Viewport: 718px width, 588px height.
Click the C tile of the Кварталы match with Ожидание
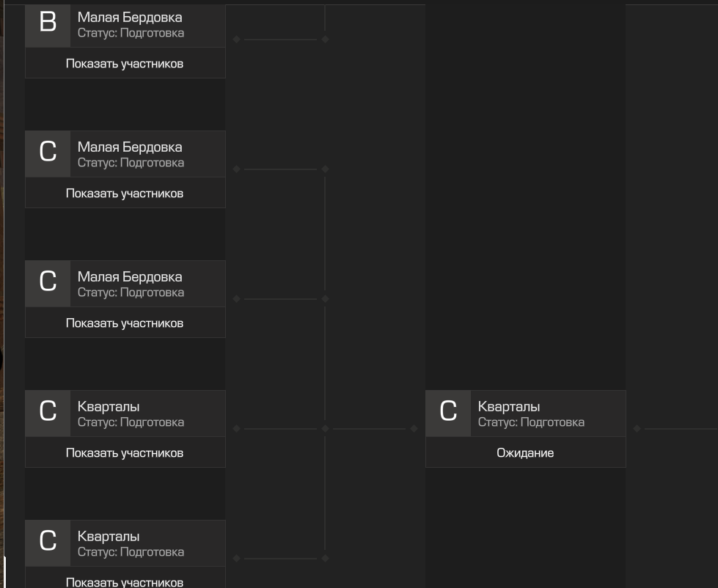(x=448, y=414)
